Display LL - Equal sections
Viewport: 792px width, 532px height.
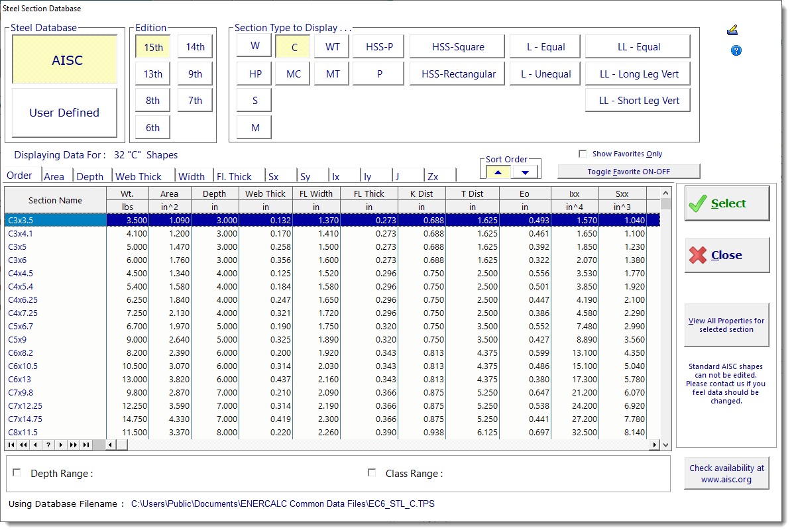pos(638,47)
